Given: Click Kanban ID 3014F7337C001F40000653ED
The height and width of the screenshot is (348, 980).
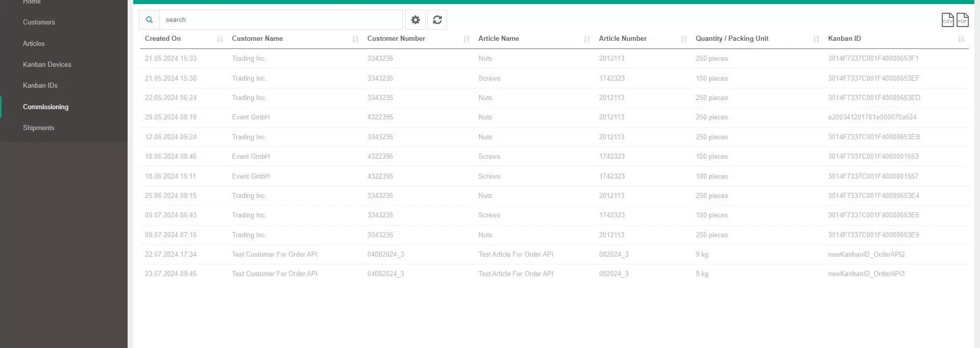Looking at the screenshot, I should coord(874,97).
